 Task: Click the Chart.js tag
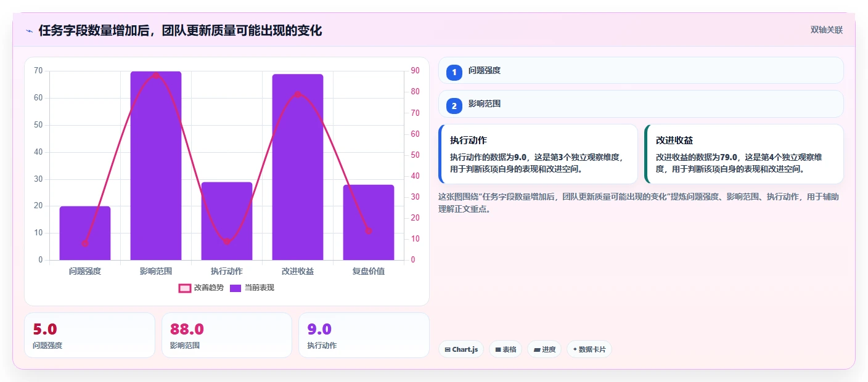[x=461, y=349]
